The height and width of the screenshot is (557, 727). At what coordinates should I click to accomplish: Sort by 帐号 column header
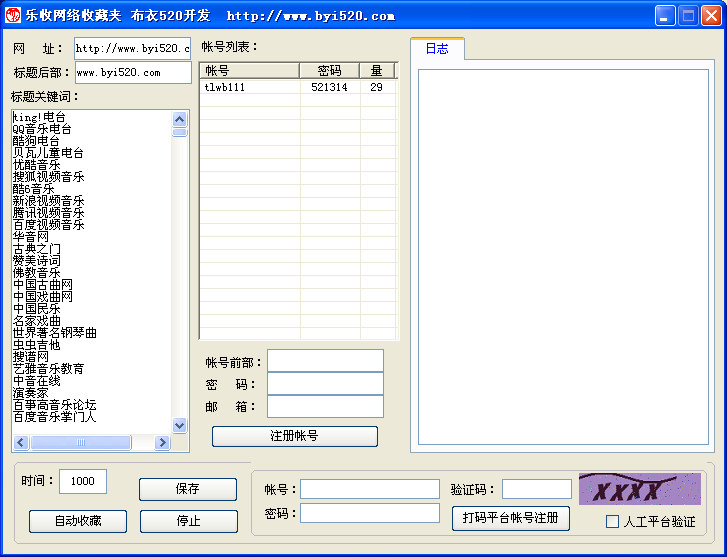[249, 70]
